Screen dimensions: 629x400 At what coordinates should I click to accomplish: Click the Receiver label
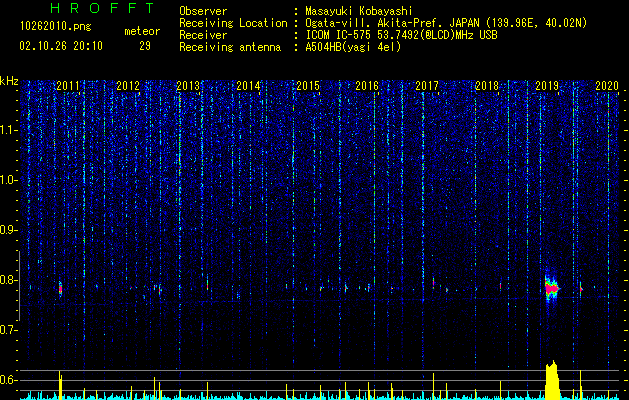(203, 35)
